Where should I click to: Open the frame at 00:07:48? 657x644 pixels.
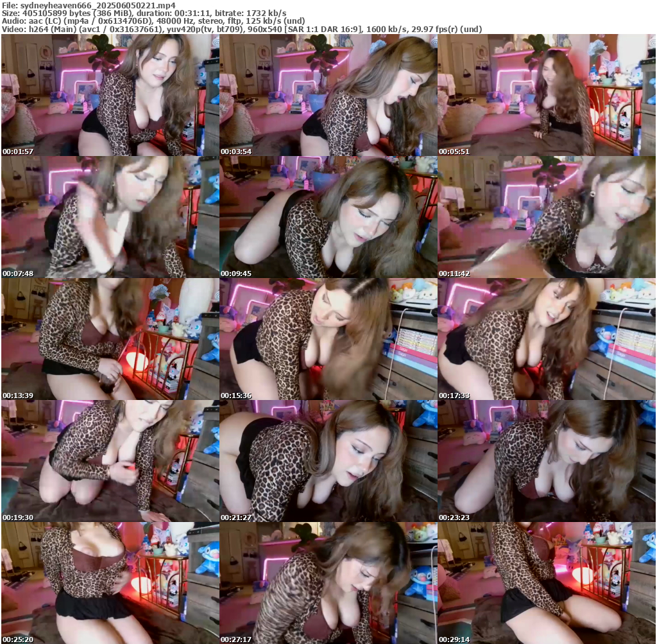pyautogui.click(x=110, y=217)
